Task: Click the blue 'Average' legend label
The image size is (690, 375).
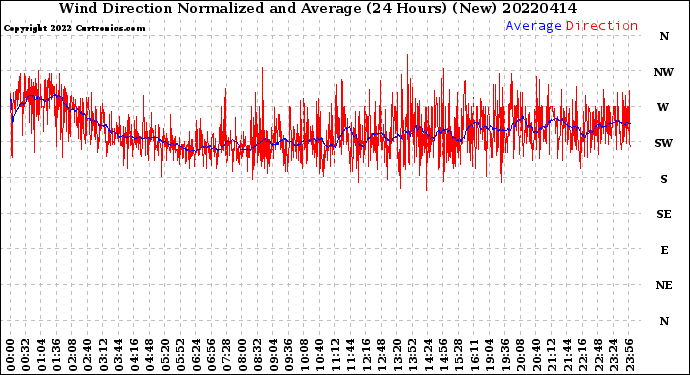Action: click(x=533, y=26)
